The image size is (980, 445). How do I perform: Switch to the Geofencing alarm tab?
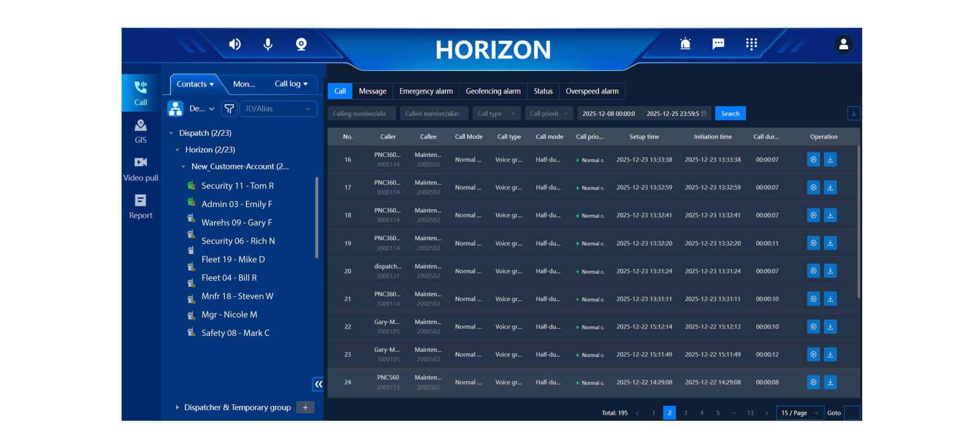(493, 91)
